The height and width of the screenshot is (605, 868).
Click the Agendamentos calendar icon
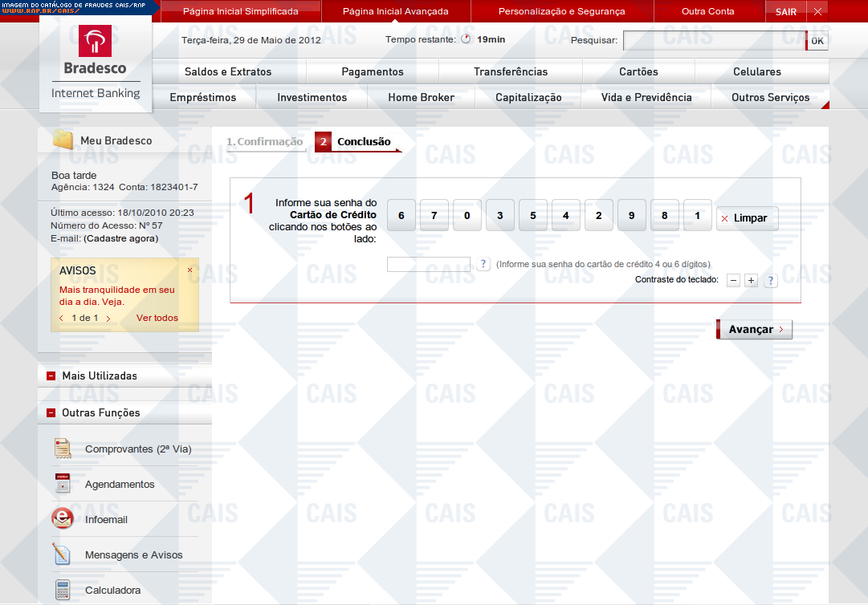pyautogui.click(x=63, y=484)
